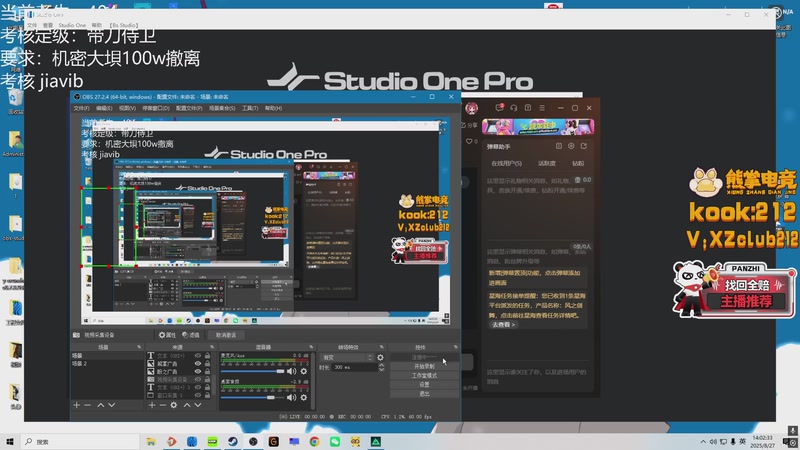Click the 退出 button in OBS controls
This screenshot has width=800, height=450.
424,394
